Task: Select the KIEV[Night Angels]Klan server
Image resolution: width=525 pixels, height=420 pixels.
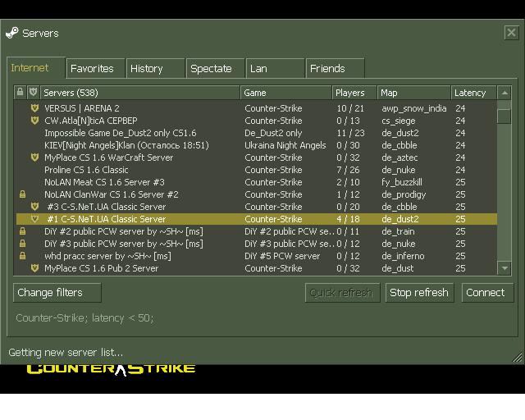Action: 257,145
